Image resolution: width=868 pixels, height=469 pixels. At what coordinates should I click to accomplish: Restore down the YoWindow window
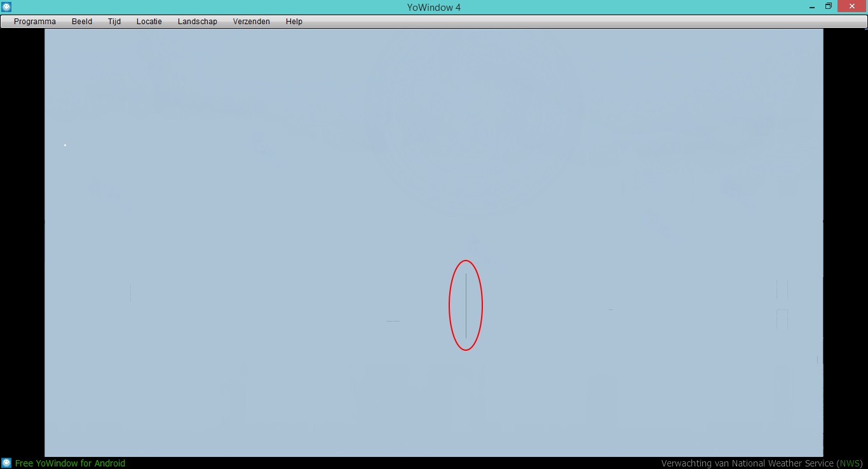pos(829,6)
